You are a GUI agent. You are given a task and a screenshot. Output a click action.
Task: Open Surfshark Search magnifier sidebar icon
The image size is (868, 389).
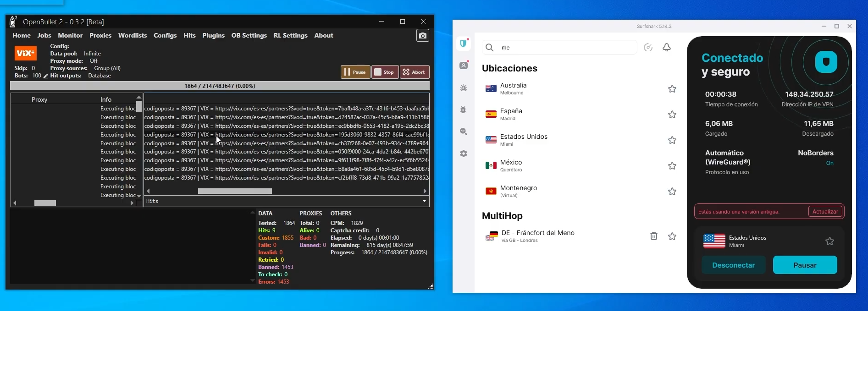click(464, 131)
